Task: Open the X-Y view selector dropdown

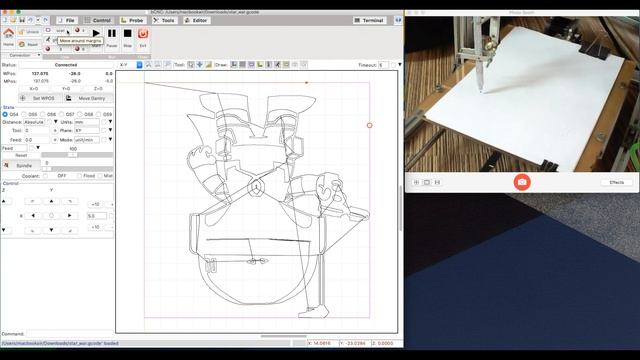Action: [x=139, y=65]
